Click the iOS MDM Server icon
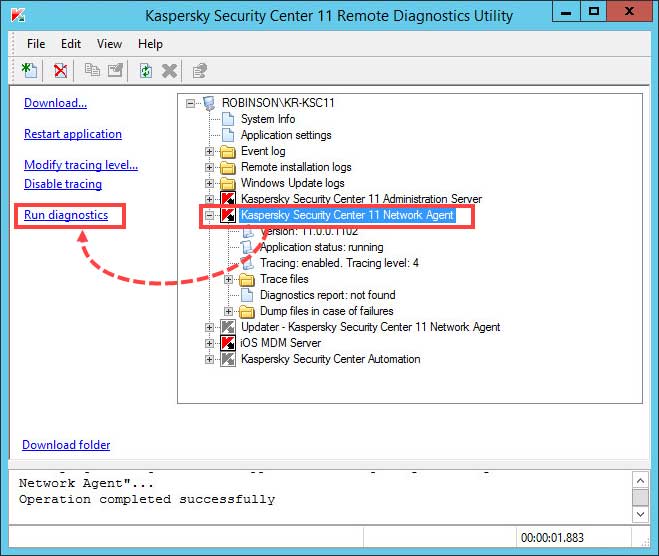Screen dimensions: 659x556 pyautogui.click(x=228, y=343)
